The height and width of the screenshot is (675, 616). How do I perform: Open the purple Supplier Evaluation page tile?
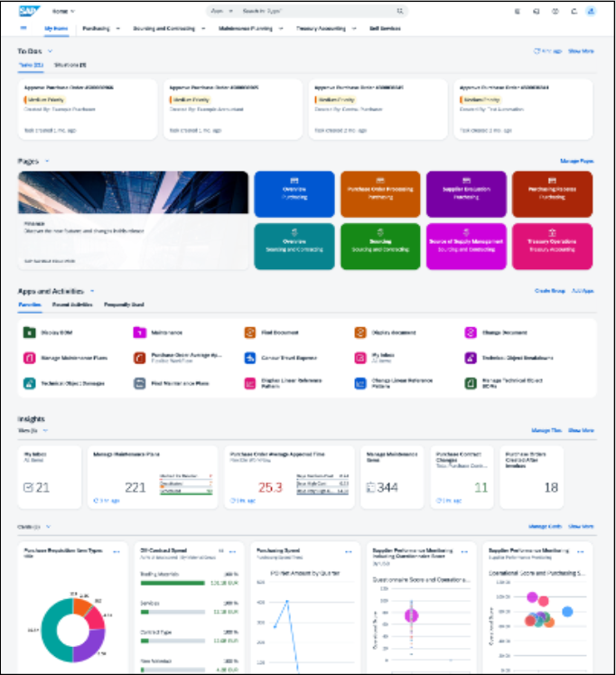click(x=466, y=193)
